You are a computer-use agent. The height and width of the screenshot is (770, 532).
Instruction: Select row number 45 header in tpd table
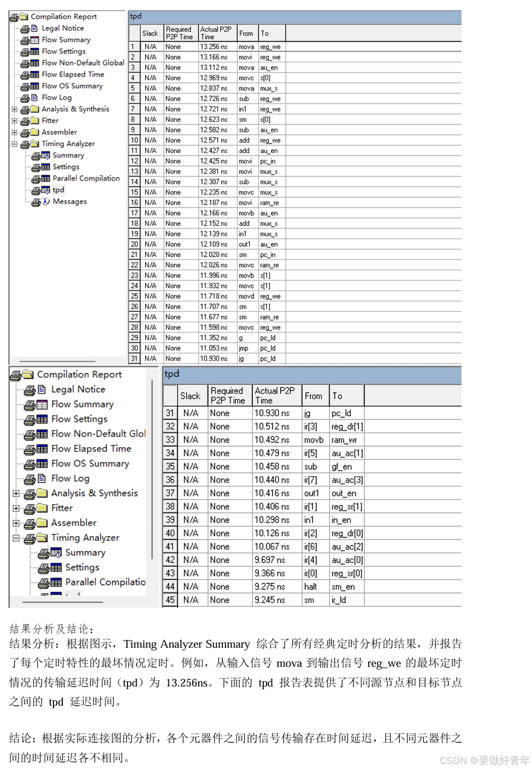click(x=170, y=600)
